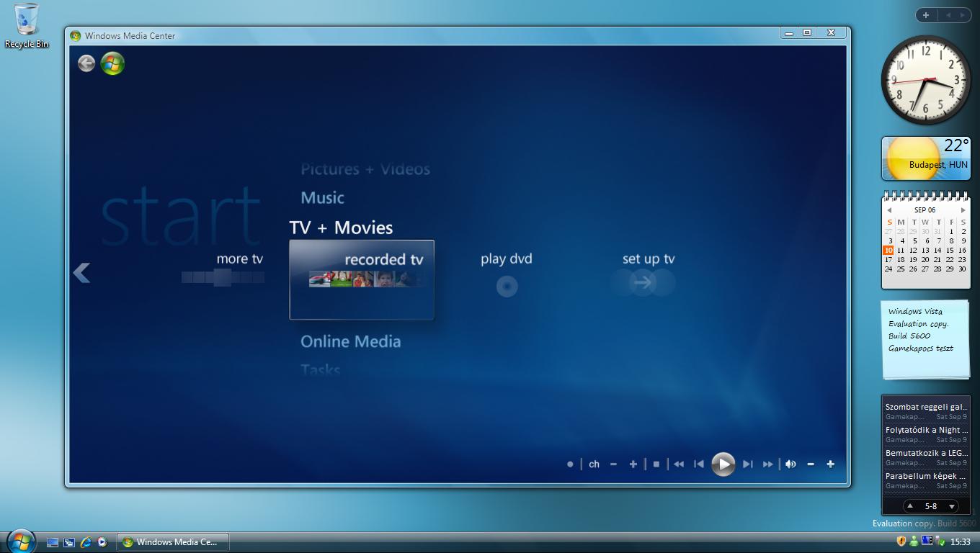Click the dvd disc icon under play dvd
The height and width of the screenshot is (553, 980).
507,287
